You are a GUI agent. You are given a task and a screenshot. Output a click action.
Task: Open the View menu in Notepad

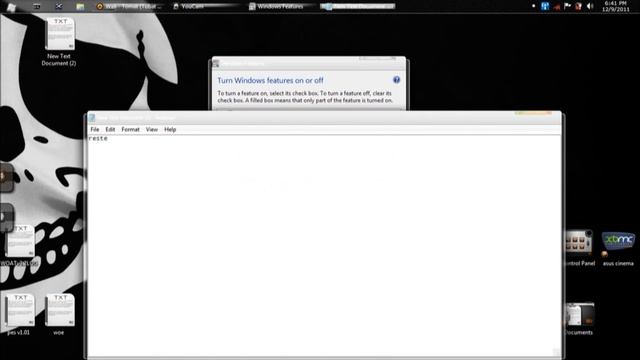pyautogui.click(x=152, y=129)
